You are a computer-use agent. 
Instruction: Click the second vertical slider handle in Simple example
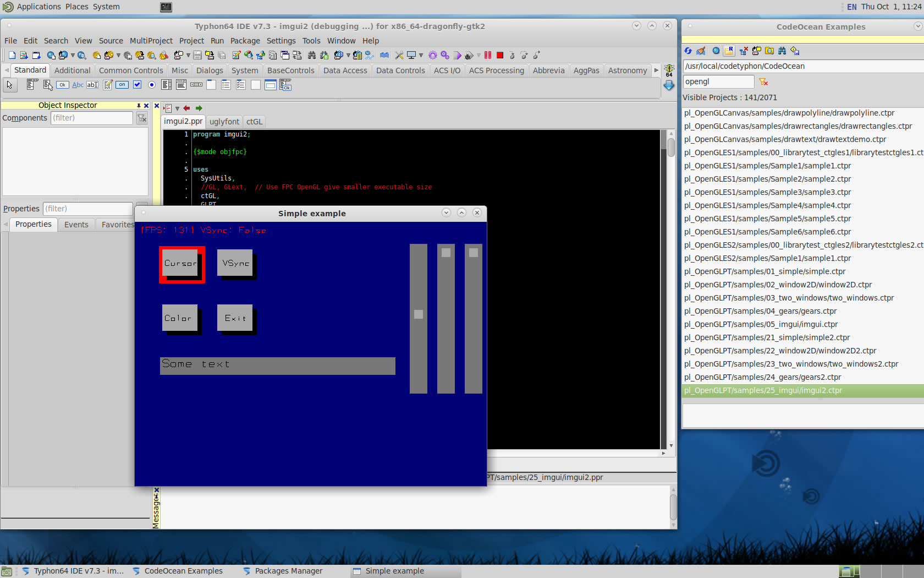click(446, 253)
